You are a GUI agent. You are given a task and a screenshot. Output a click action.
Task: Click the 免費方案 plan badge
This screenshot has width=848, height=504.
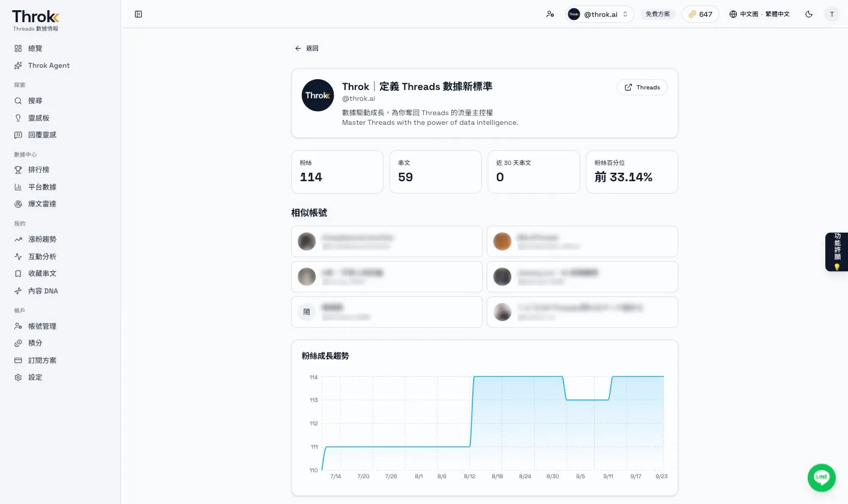658,14
